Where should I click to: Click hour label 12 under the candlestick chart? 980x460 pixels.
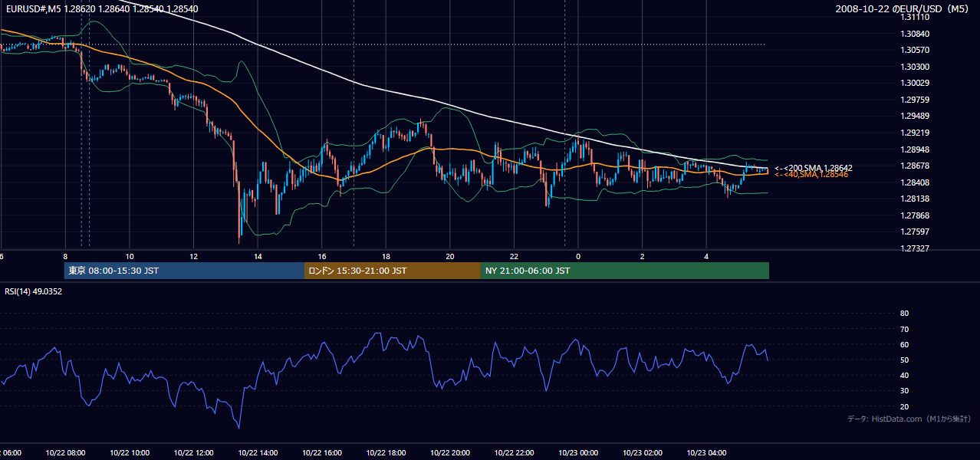pos(193,256)
